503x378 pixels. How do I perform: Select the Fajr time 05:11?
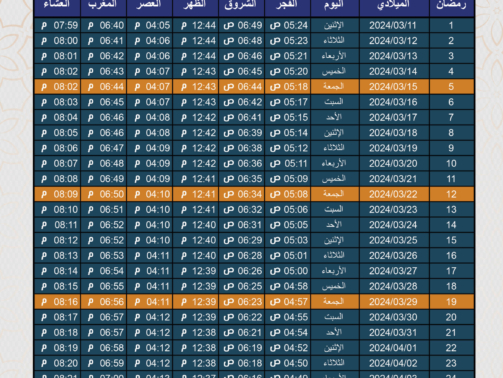288,163
